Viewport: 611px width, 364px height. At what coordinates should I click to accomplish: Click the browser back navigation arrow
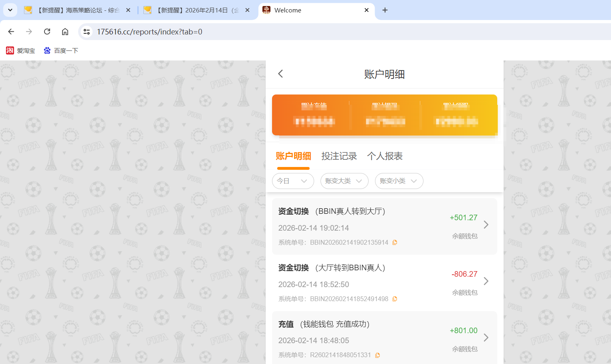tap(11, 31)
